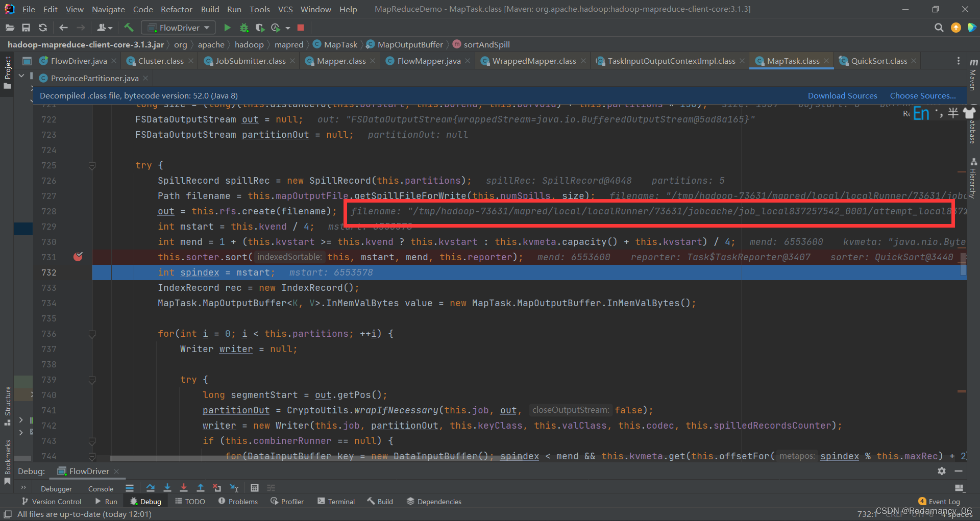Open the Navigate menu
The image size is (980, 521).
click(108, 9)
